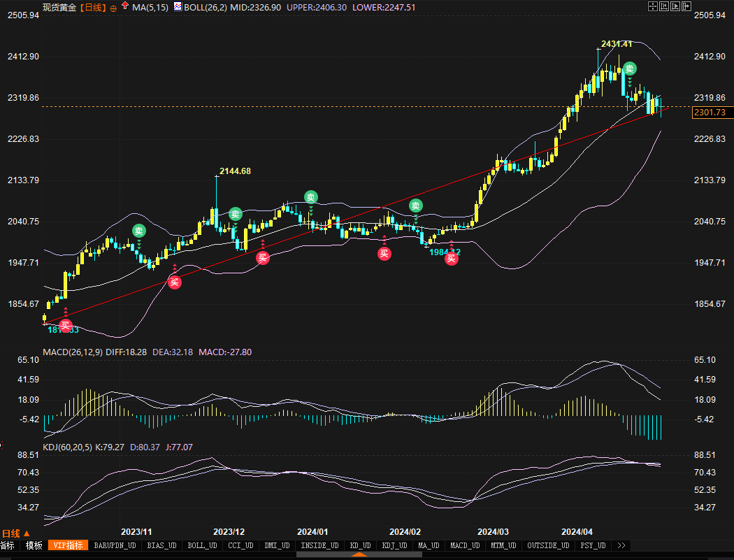
Task: Click the green 卖 marker near the 2431.41 peak
Action: point(630,69)
